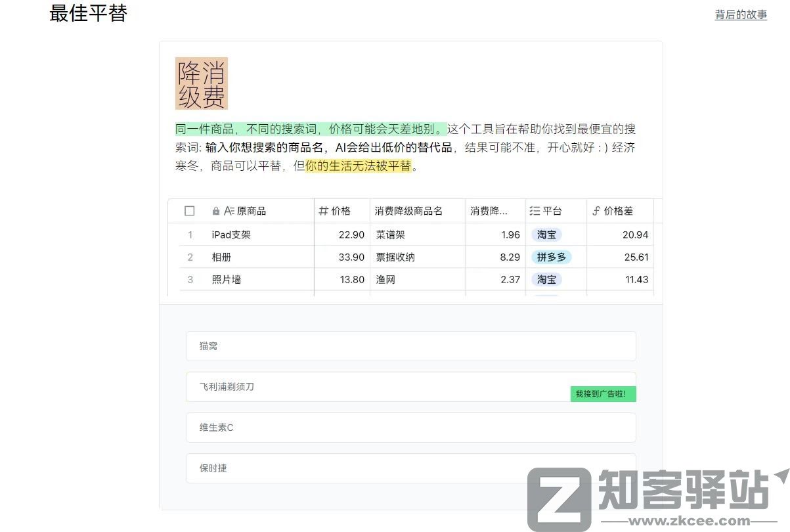Tick the select-all checkbox in table header

(x=190, y=211)
